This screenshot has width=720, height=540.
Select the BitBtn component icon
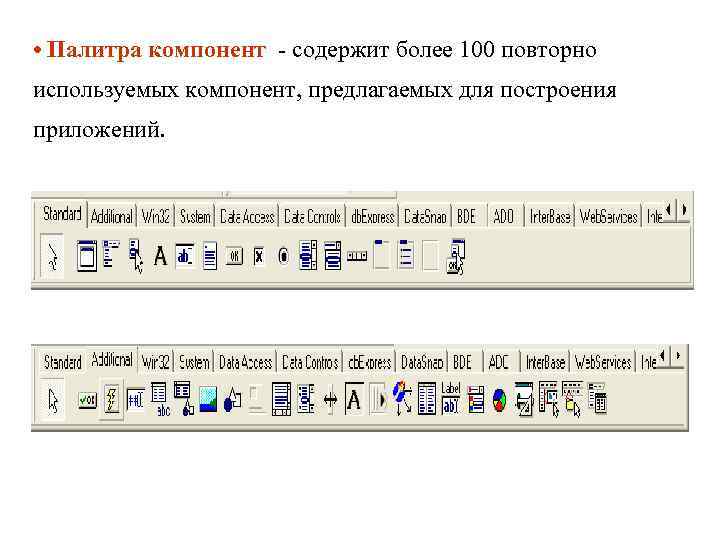click(87, 400)
